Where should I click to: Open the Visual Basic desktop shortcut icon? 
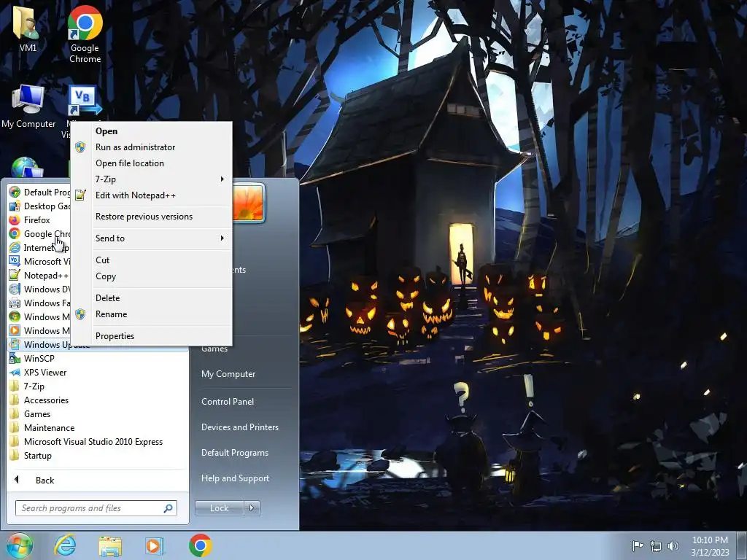pyautogui.click(x=85, y=100)
